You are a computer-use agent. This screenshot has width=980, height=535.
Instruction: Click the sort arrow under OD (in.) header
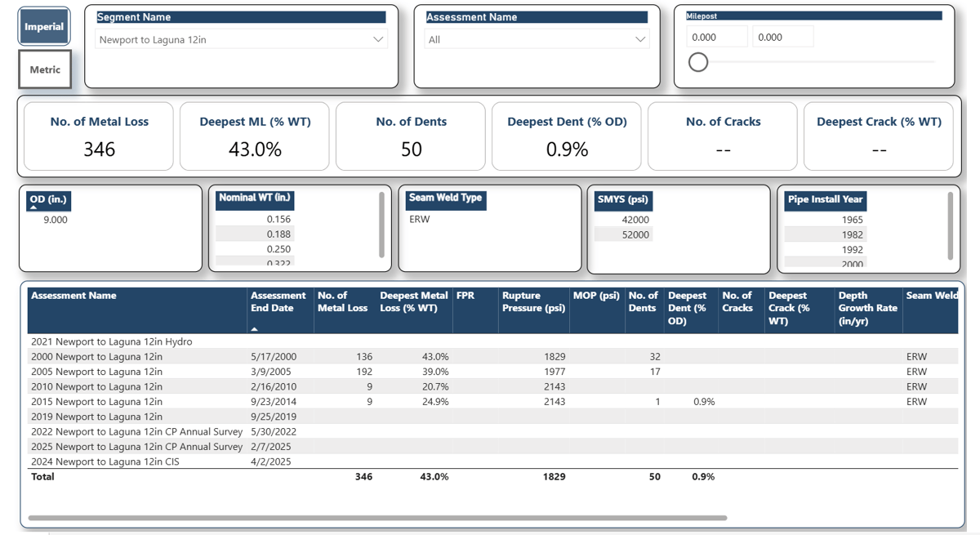(x=33, y=208)
